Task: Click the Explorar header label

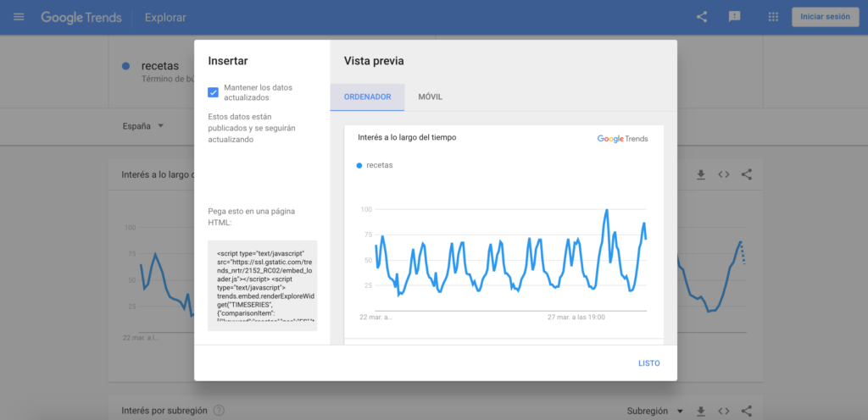Action: pyautogui.click(x=165, y=18)
